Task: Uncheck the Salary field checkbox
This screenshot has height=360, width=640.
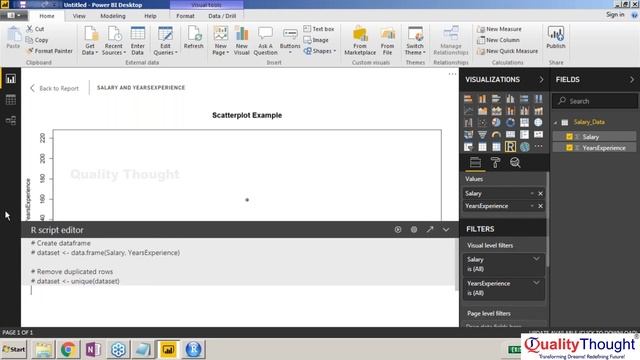Action: click(569, 137)
